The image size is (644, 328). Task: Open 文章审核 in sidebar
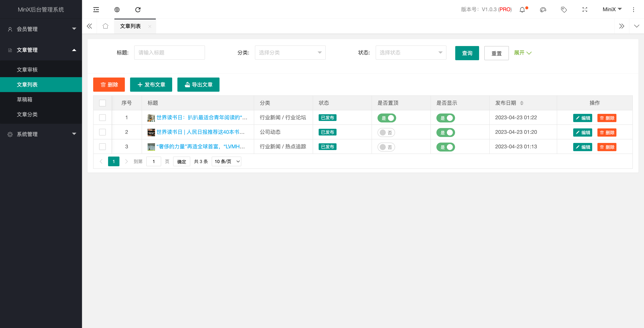click(x=27, y=70)
